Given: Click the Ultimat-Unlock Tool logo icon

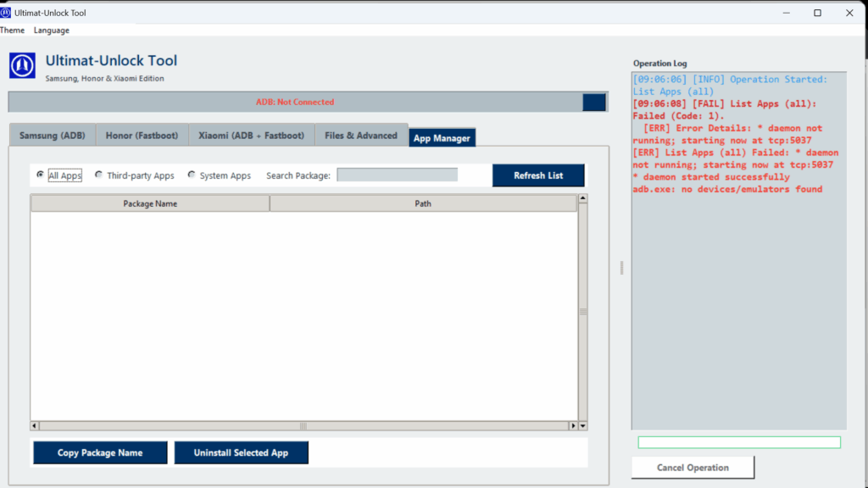Looking at the screenshot, I should coord(22,66).
